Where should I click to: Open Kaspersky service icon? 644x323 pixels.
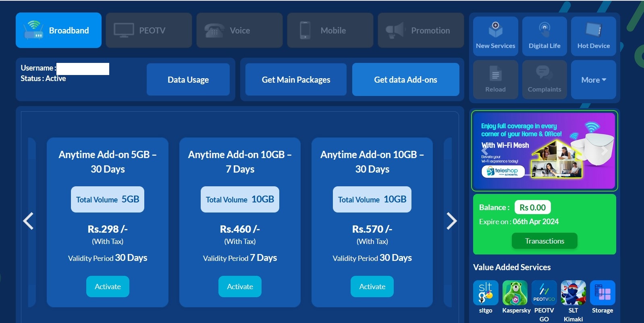point(515,293)
